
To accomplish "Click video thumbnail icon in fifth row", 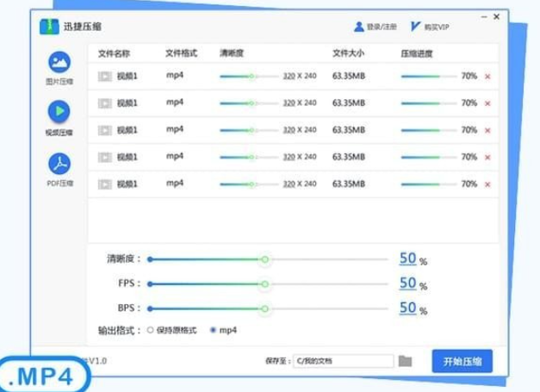I will [x=105, y=184].
